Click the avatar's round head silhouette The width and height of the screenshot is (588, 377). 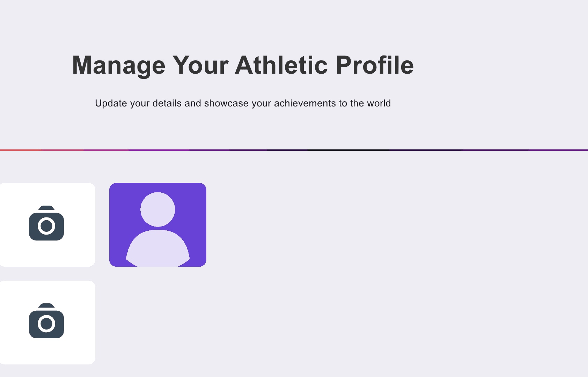(158, 209)
